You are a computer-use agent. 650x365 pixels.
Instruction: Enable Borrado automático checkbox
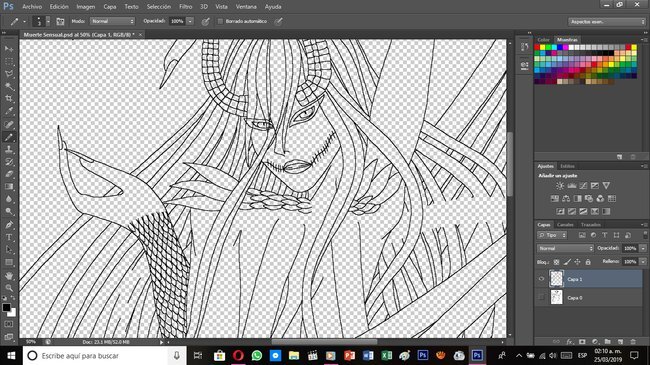221,21
